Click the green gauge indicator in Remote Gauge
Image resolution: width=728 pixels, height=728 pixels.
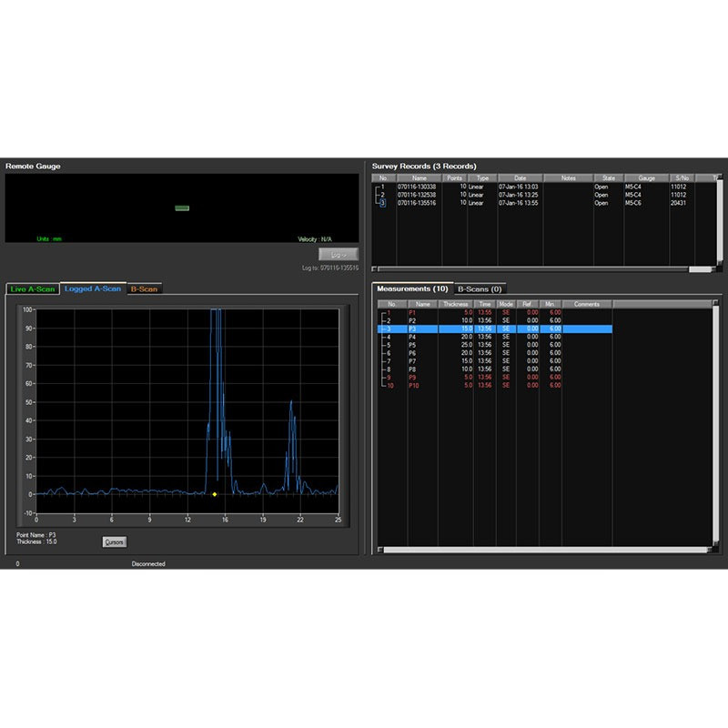coord(182,208)
